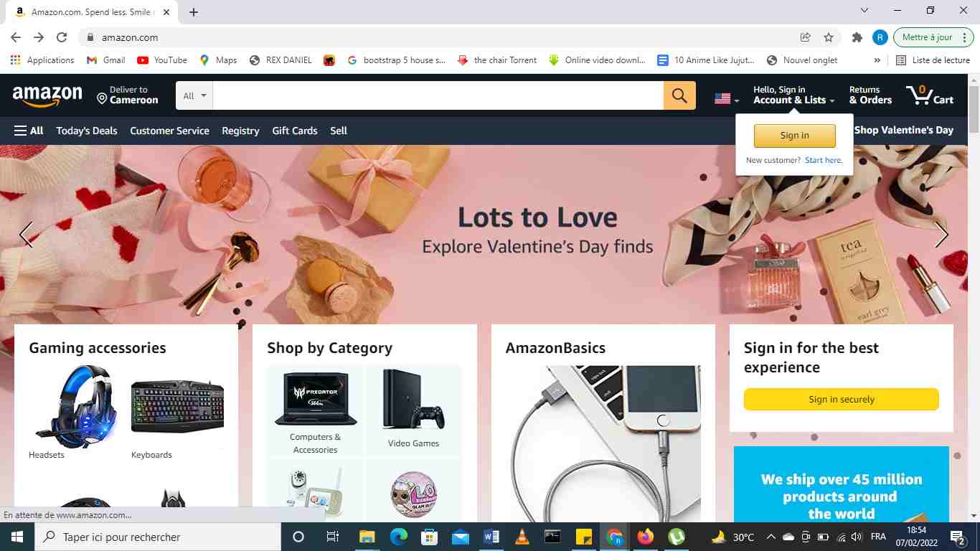Open the US flag language dropdown

coord(727,99)
